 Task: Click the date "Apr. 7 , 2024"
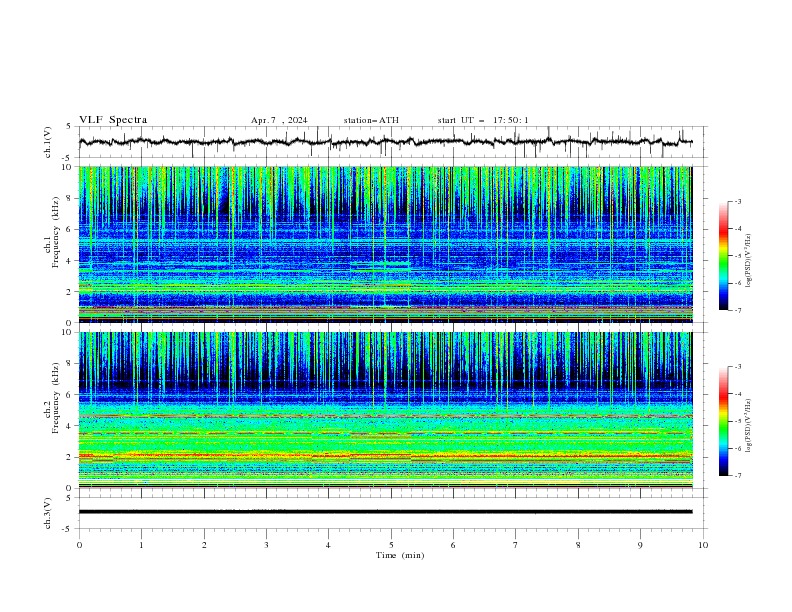coord(279,120)
